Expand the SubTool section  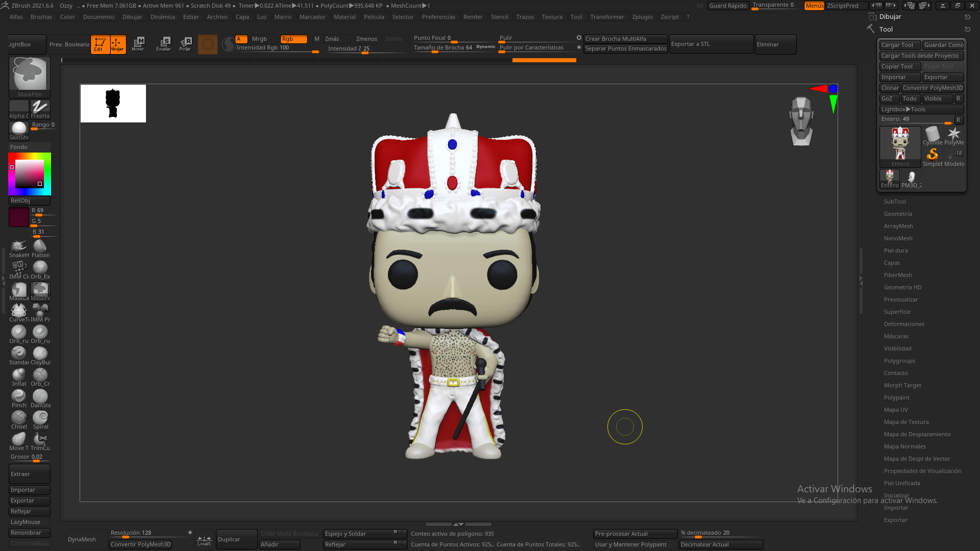(895, 201)
